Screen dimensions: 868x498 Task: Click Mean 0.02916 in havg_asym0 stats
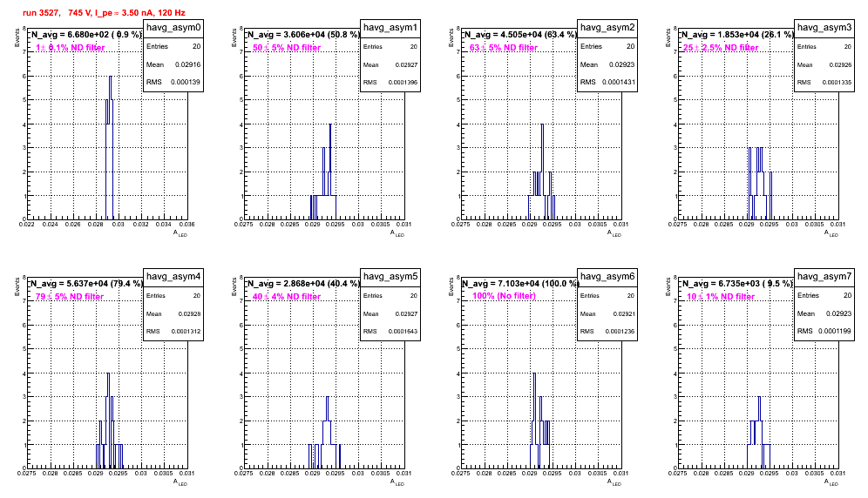[173, 64]
